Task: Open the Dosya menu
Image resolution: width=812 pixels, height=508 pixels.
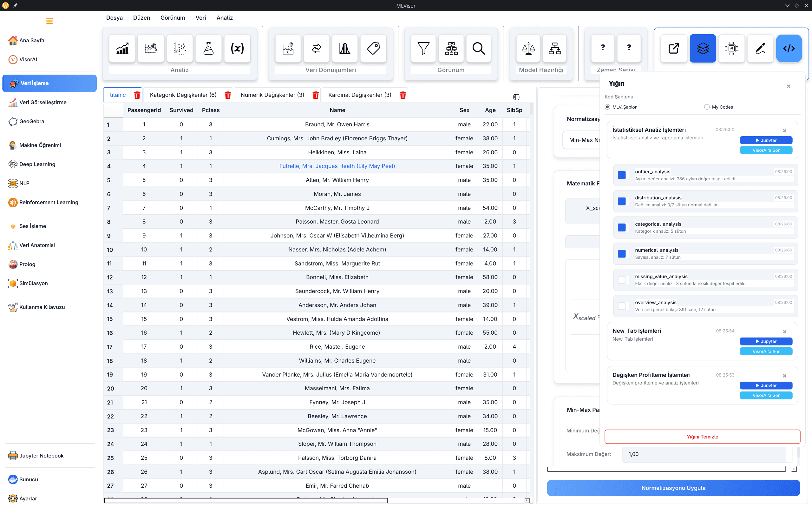Action: click(x=115, y=18)
